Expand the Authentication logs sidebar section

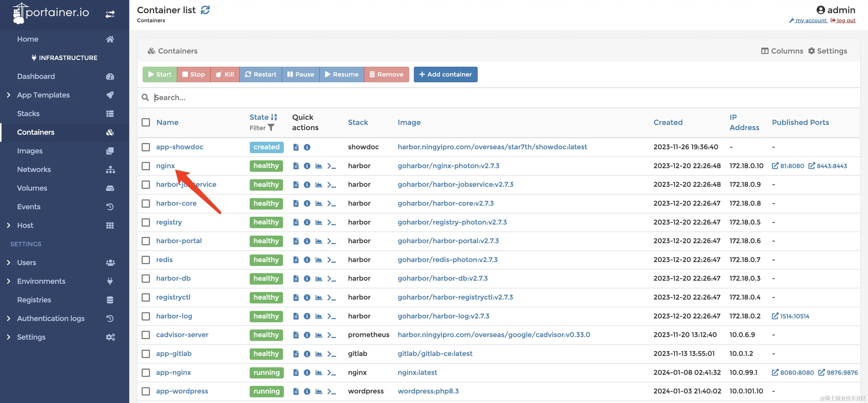pyautogui.click(x=9, y=318)
